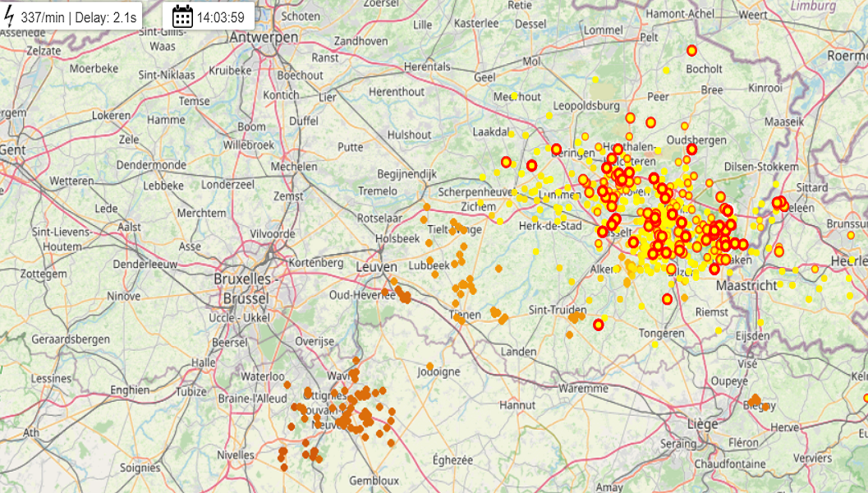Click the Chaudfontaine town label
Viewport: 868px width, 493px height.
(730, 463)
